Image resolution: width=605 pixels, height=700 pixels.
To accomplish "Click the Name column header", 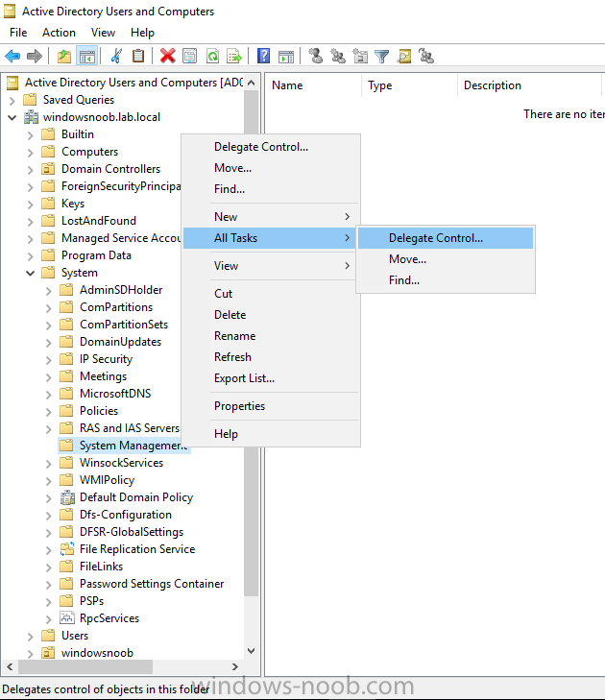I will (313, 85).
